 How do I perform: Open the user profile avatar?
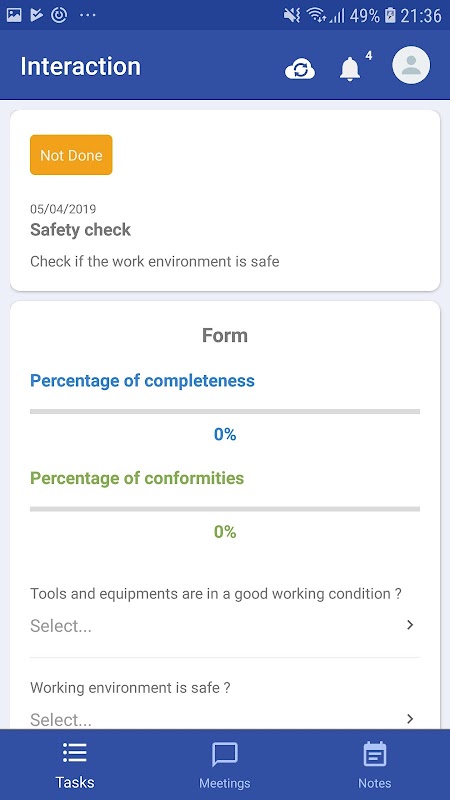pyautogui.click(x=411, y=65)
